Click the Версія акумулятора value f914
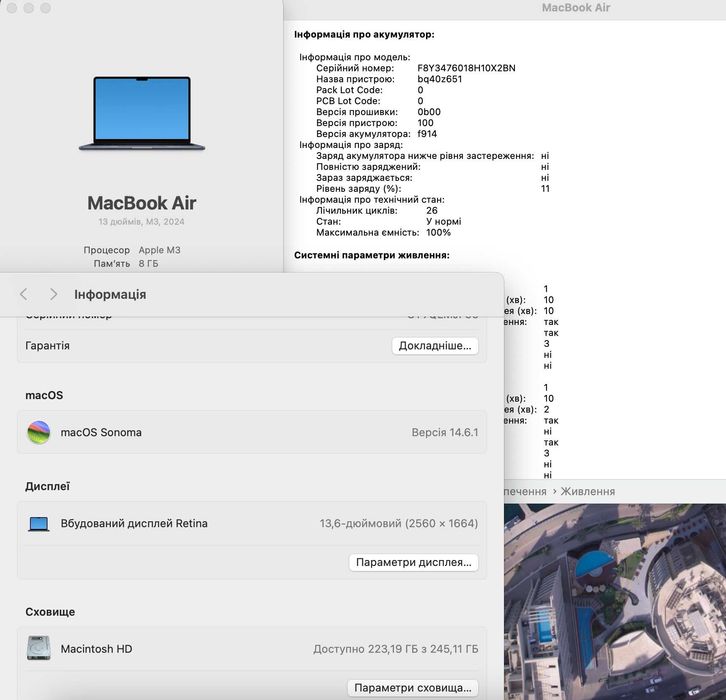Screen dimensions: 726x700 pyautogui.click(x=427, y=134)
